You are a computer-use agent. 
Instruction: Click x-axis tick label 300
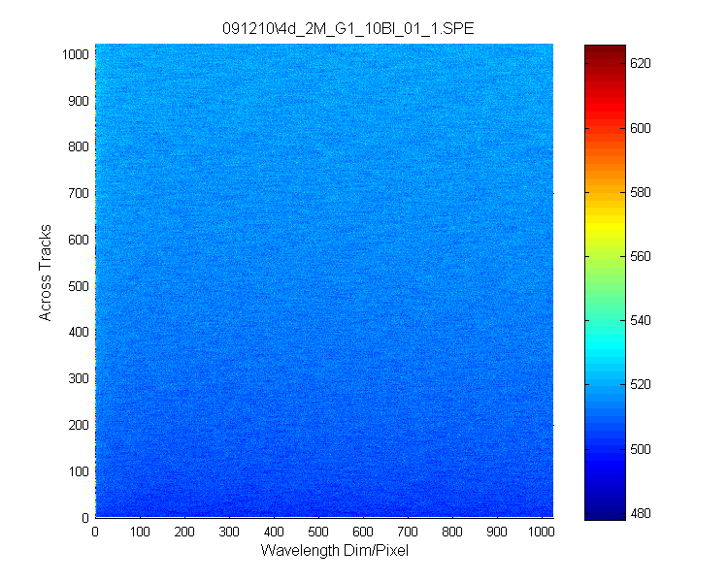point(229,532)
